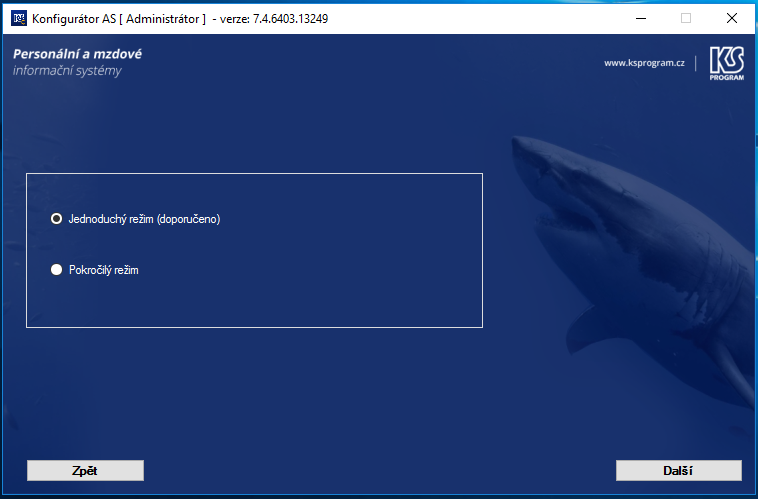Close the Konfigurátor AS window
The width and height of the screenshot is (758, 499).
point(732,18)
